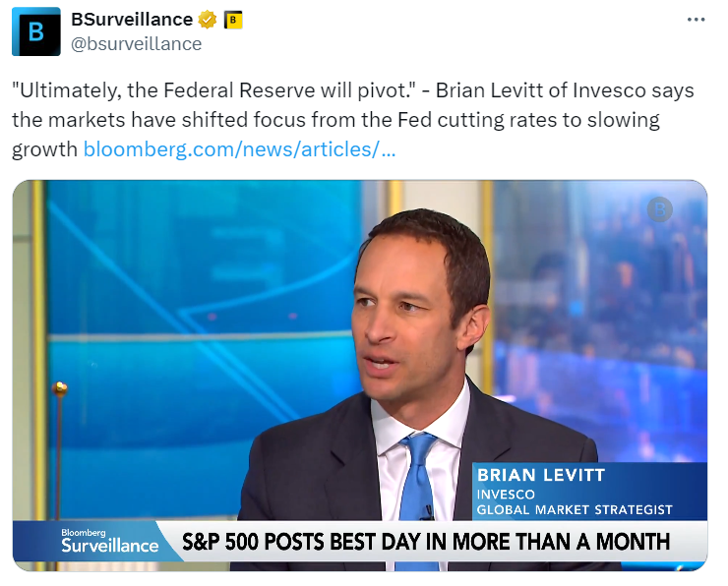This screenshot has height=586, width=728.
Task: Click the word "growth" before the link
Action: [x=44, y=150]
